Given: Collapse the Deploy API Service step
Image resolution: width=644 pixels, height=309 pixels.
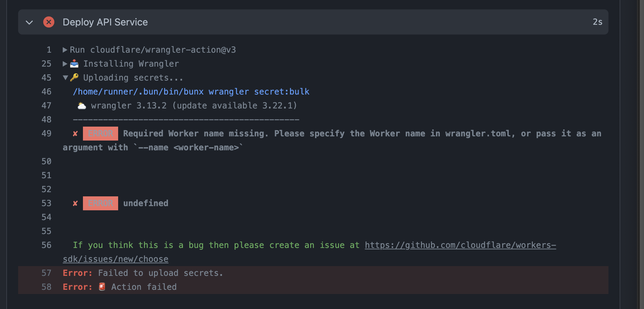Looking at the screenshot, I should tap(29, 22).
